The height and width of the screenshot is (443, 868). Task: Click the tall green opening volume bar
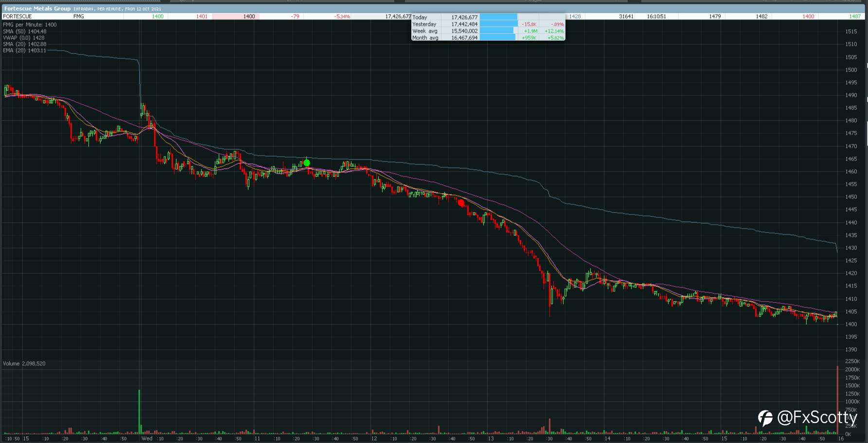coord(139,411)
